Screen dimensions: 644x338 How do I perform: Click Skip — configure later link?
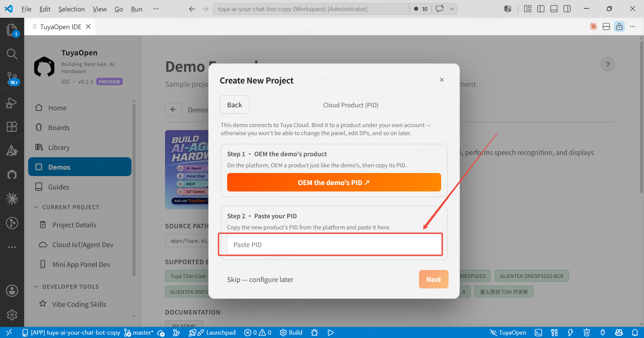260,280
